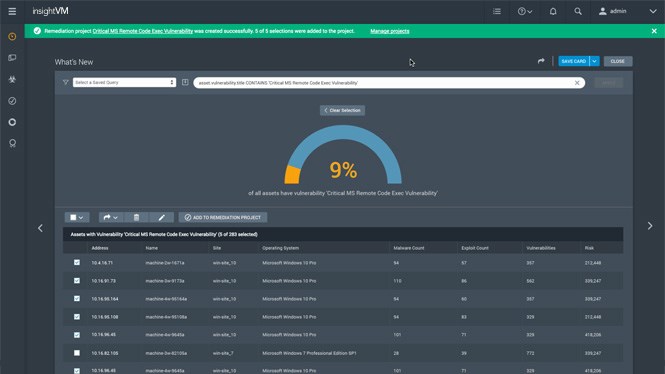This screenshot has width=665, height=374.
Task: Sort by the Name column header
Action: pyautogui.click(x=151, y=248)
